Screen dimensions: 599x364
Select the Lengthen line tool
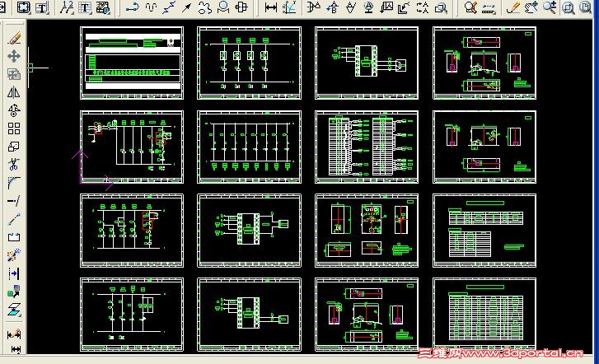14,219
